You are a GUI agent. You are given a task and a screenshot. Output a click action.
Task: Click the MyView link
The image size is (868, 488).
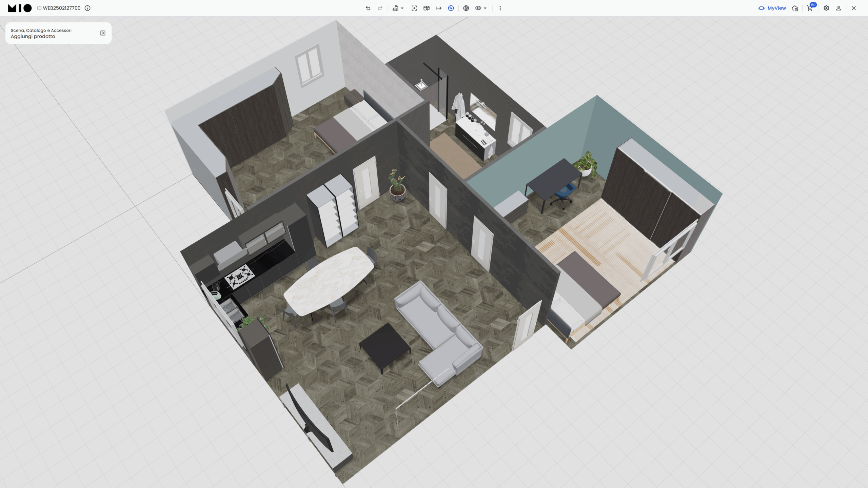776,8
